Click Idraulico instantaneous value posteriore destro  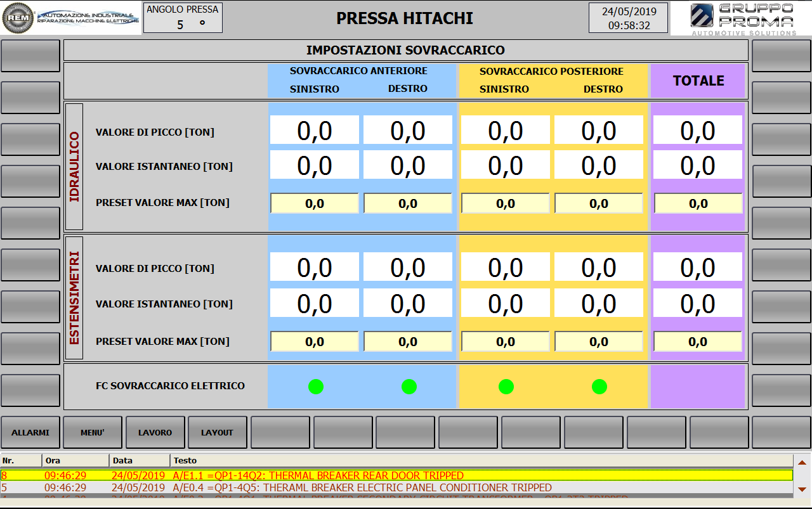tap(599, 165)
